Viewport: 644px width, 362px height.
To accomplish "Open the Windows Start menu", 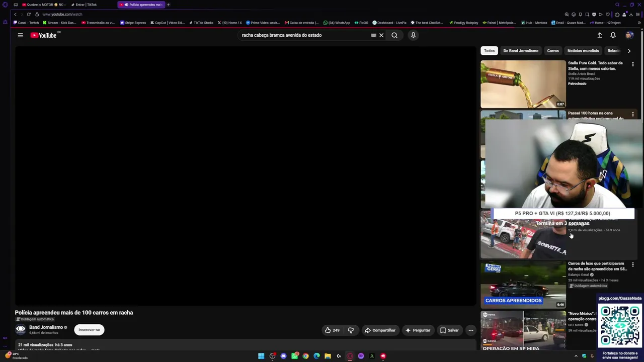I will (x=261, y=356).
